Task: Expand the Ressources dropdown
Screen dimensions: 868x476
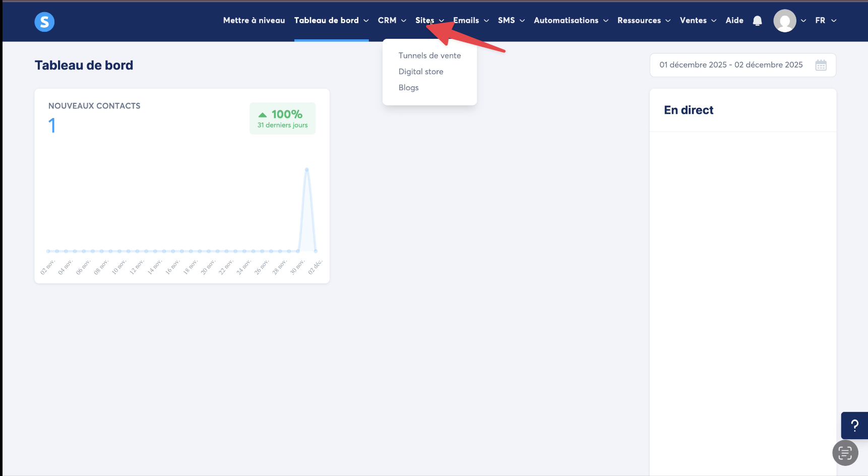Action: (644, 21)
